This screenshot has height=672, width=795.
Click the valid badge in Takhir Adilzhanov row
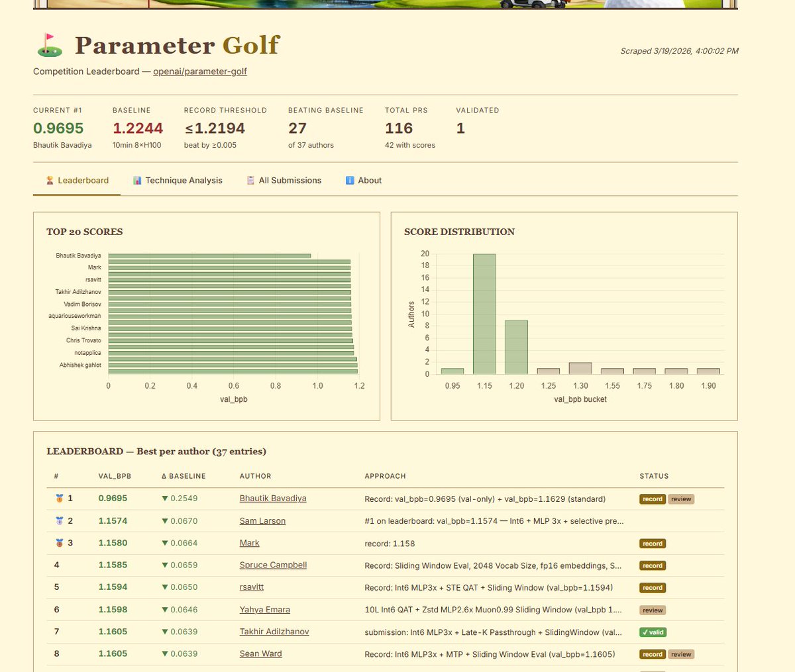[x=653, y=632]
